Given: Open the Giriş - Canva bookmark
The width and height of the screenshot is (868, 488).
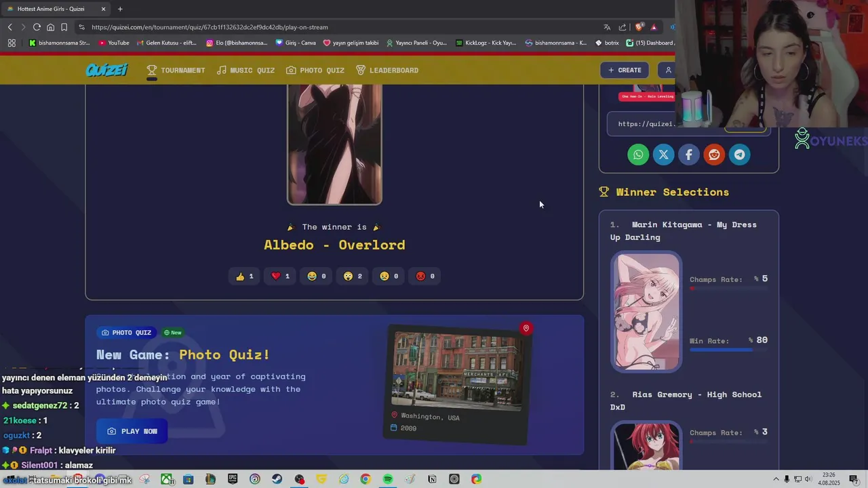Looking at the screenshot, I should [x=296, y=43].
